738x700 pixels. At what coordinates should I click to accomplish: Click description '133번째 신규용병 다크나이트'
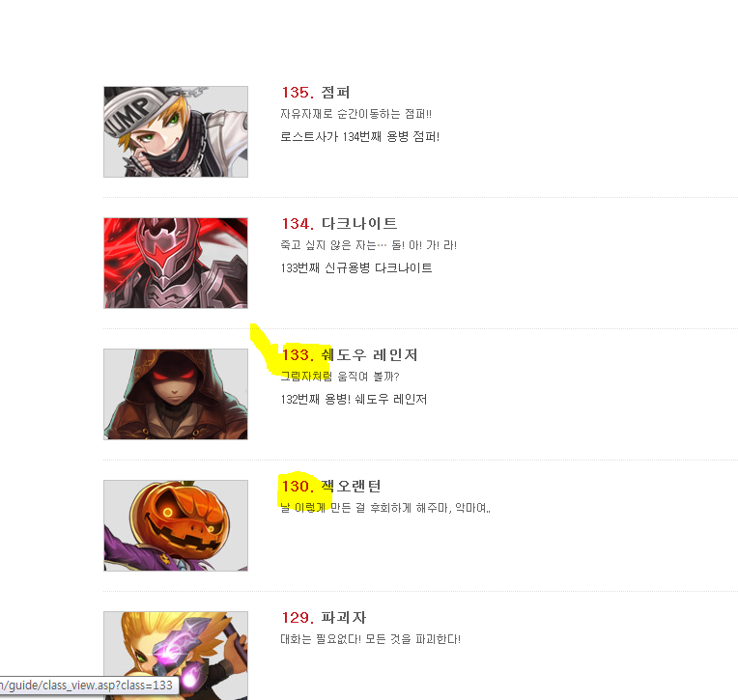click(356, 267)
